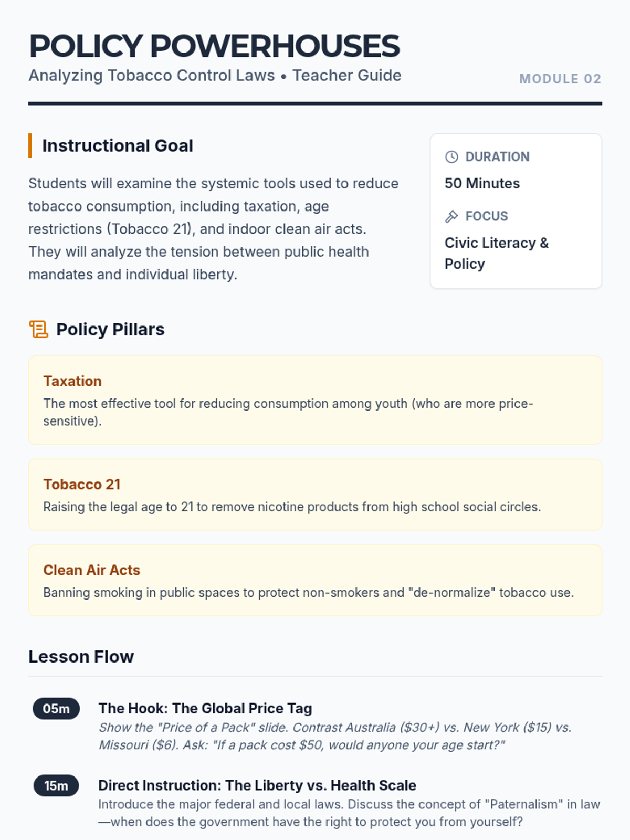Select the 05m time badge
The width and height of the screenshot is (630, 840).
point(56,709)
